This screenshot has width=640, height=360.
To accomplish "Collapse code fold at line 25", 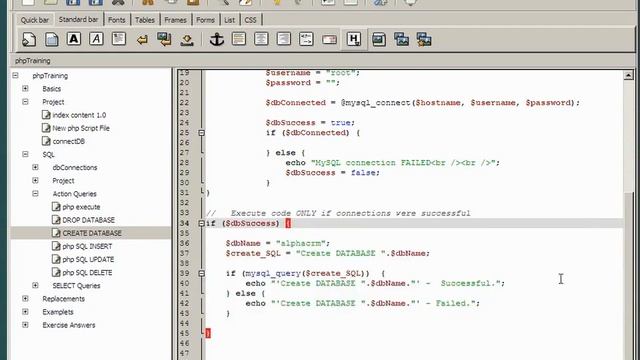I will [201, 133].
